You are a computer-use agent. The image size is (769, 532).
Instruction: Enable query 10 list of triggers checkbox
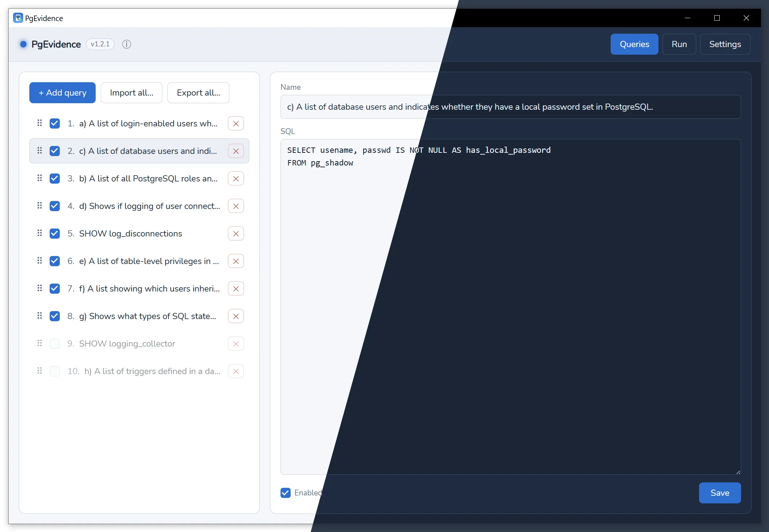pos(55,371)
